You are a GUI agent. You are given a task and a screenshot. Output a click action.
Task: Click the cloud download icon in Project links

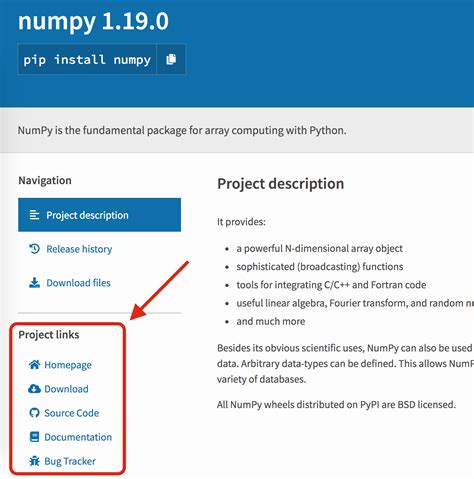[x=34, y=389]
